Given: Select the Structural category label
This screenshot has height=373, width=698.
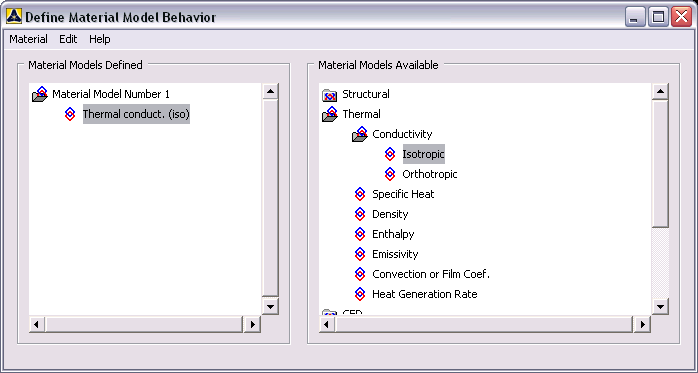Looking at the screenshot, I should (366, 94).
